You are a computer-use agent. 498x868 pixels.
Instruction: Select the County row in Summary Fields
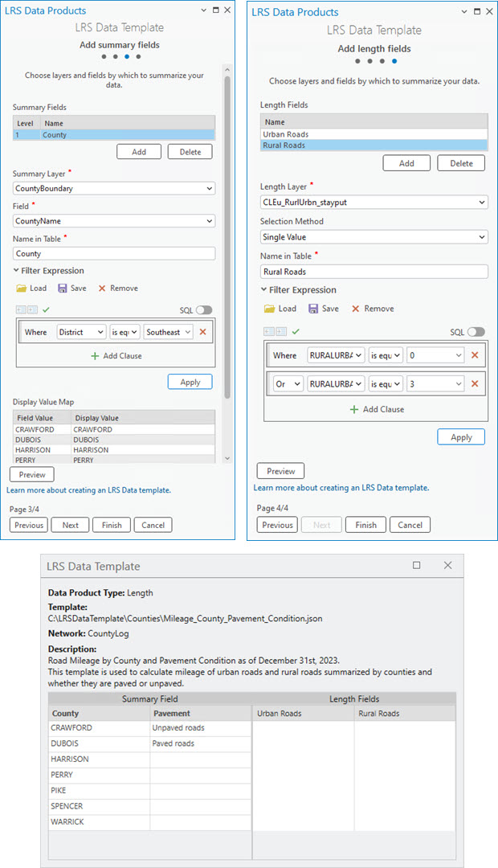(x=114, y=134)
